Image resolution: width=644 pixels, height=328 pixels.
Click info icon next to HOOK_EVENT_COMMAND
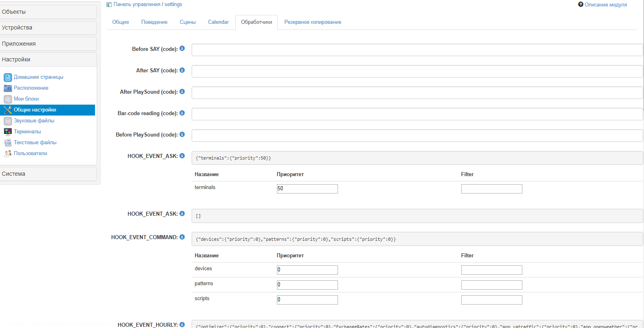tap(182, 237)
